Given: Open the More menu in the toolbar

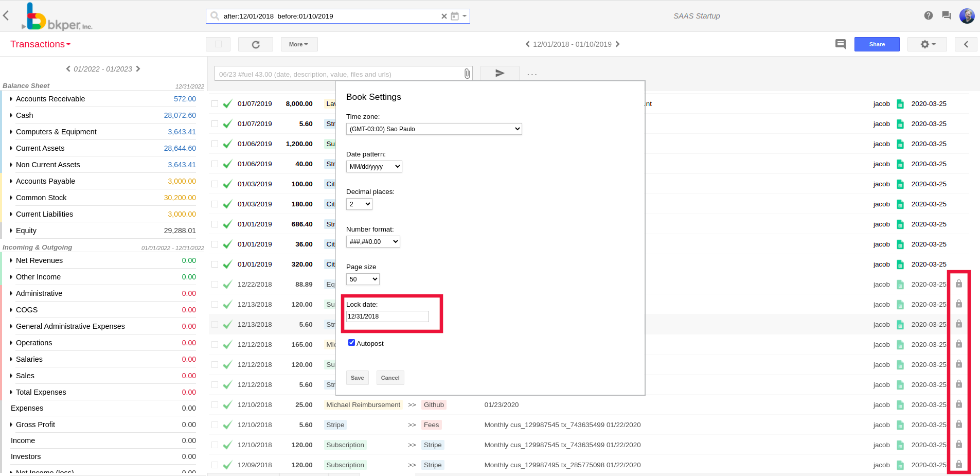Looking at the screenshot, I should pos(298,44).
